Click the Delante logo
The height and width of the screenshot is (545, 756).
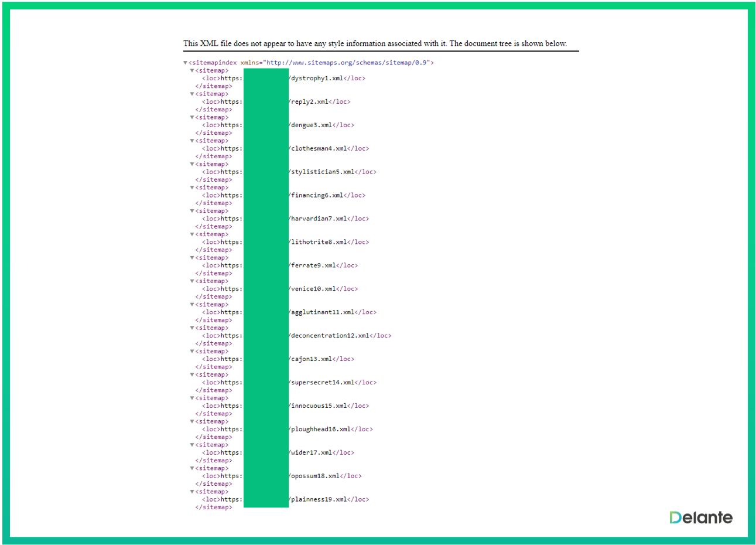pyautogui.click(x=700, y=517)
